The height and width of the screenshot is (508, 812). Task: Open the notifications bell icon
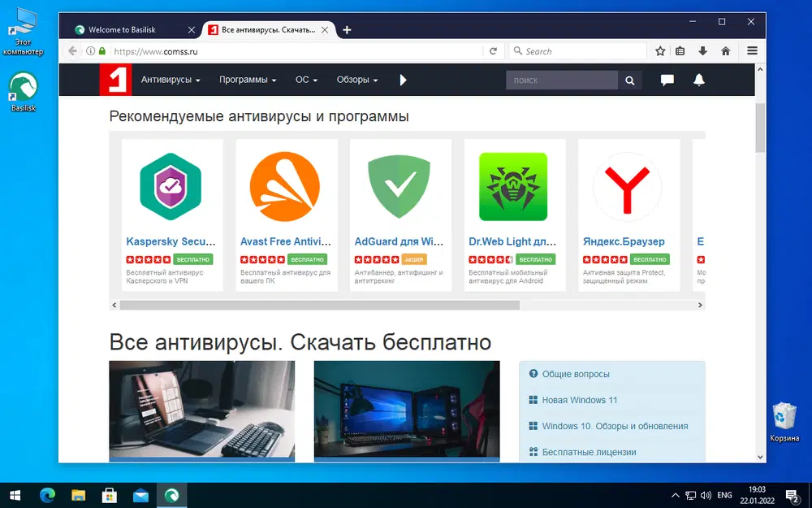[698, 80]
